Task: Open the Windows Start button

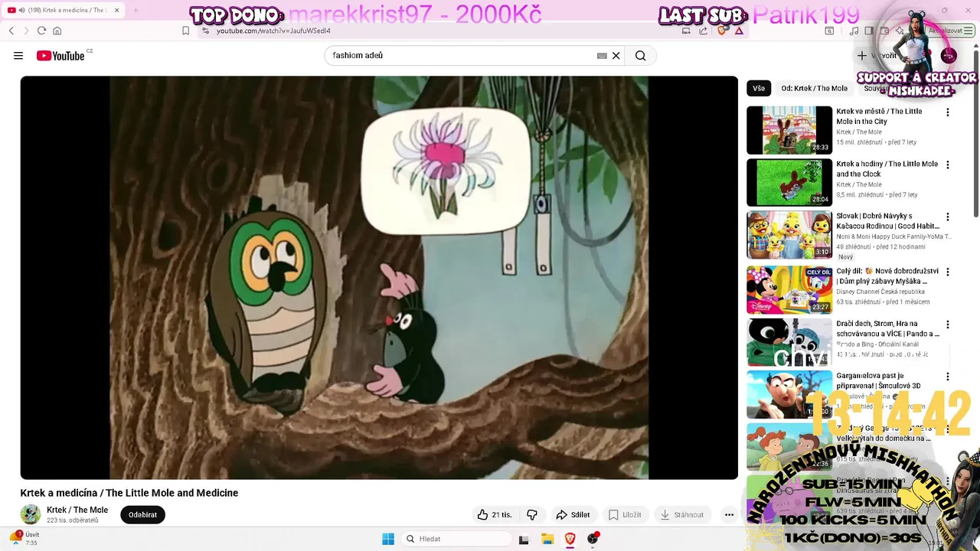Action: pos(388,539)
